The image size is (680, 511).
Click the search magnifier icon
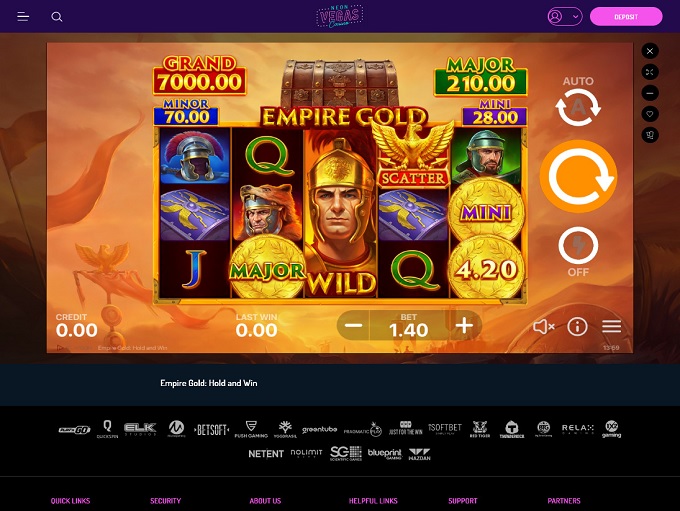click(57, 17)
